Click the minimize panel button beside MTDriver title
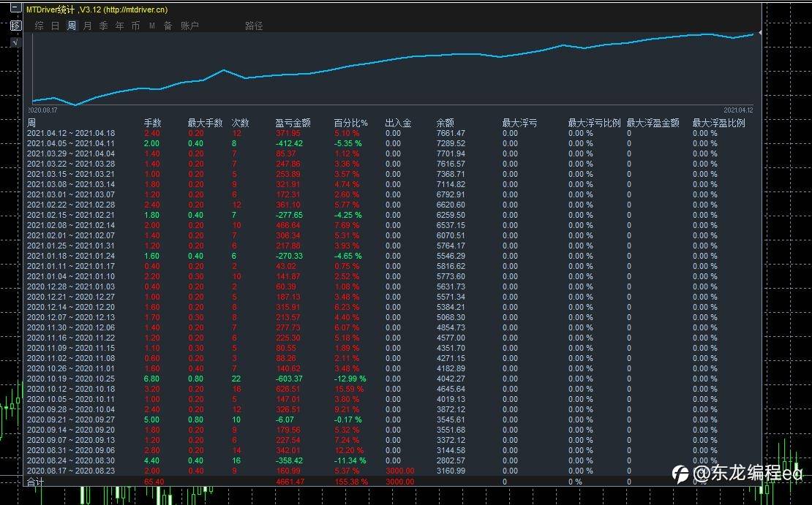The height and width of the screenshot is (505, 812). [x=15, y=10]
